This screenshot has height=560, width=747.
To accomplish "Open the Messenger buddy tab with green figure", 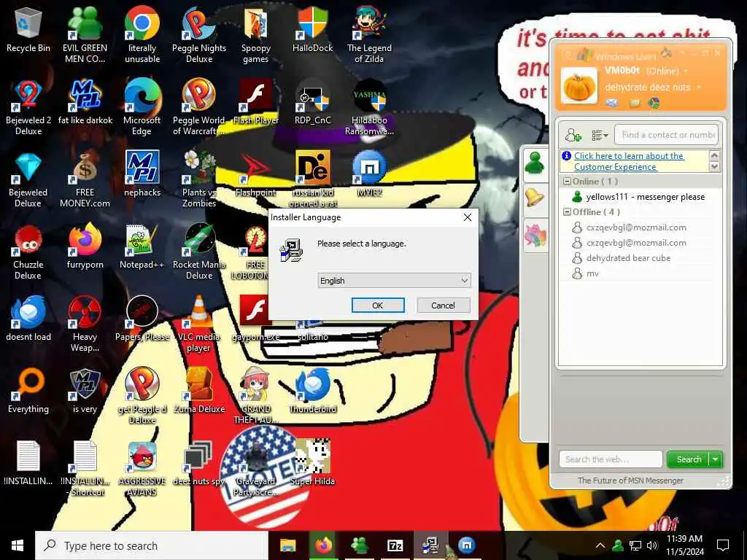I will [535, 164].
